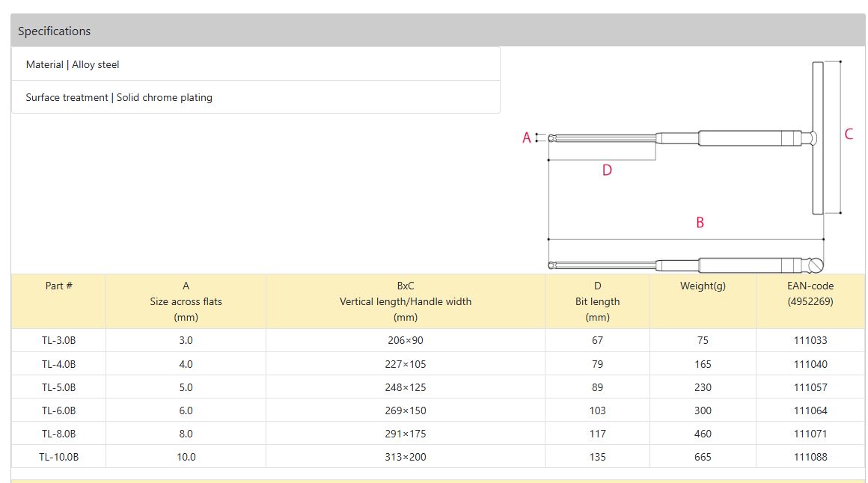The width and height of the screenshot is (868, 483).
Task: Click the red D label in diagram
Action: (607, 170)
